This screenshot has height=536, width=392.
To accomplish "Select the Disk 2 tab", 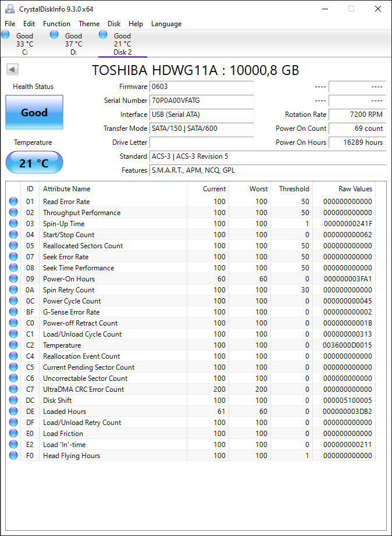I will (123, 44).
